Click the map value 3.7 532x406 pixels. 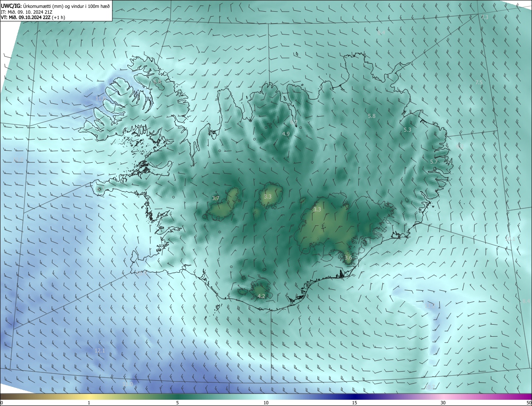[215, 198]
